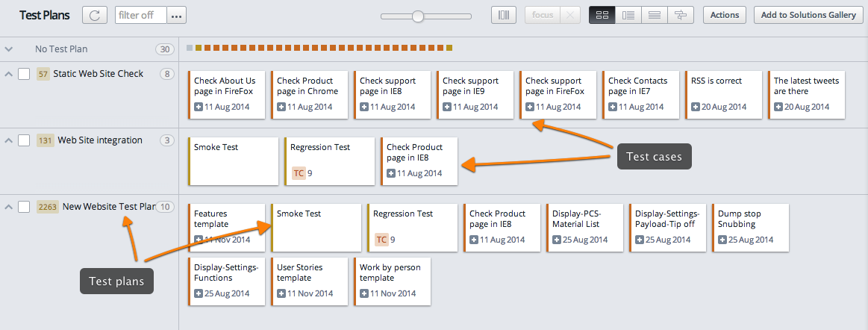Click ID badge 57 of Static Web Site Check
Screen dimensions: 868x330
[x=43, y=74]
